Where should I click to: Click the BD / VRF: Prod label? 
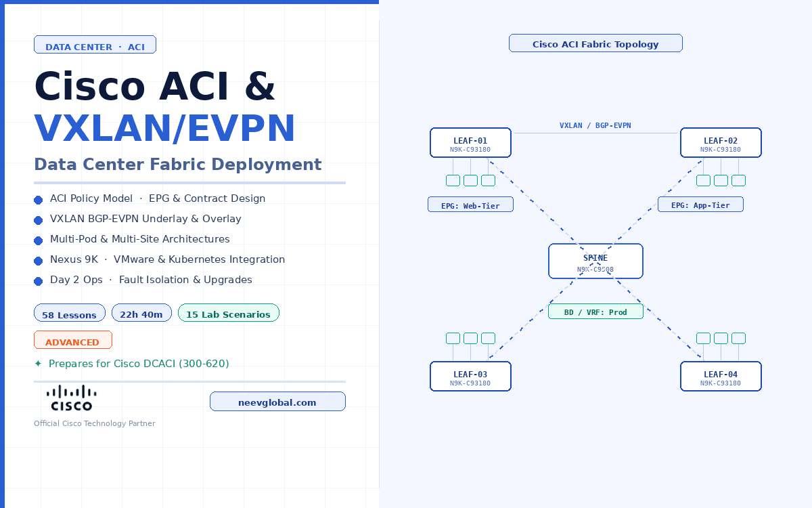coord(595,312)
